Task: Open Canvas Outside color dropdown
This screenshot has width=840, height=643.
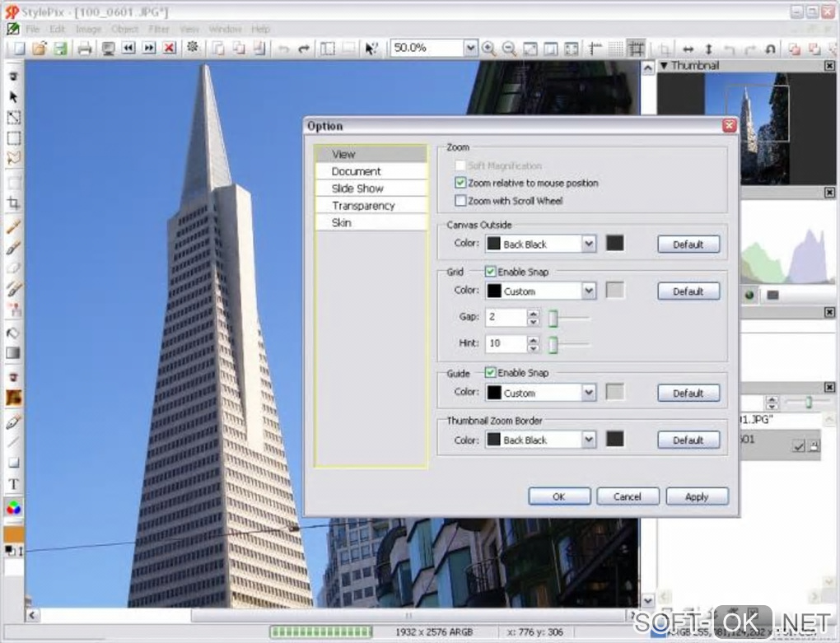Action: coord(589,245)
